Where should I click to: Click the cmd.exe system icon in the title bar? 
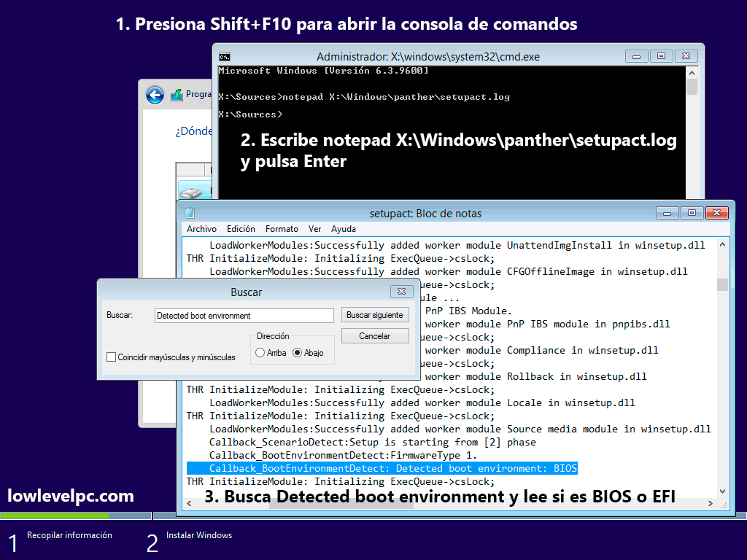(x=225, y=55)
